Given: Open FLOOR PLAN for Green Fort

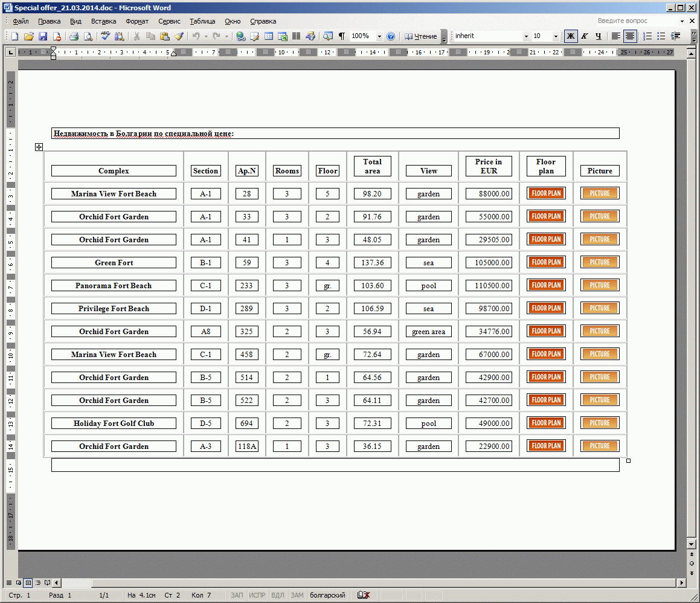Looking at the screenshot, I should click(x=546, y=262).
